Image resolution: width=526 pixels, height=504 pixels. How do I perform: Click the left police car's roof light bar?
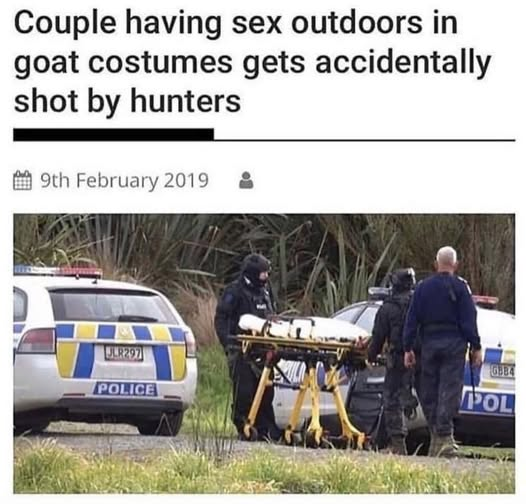point(58,271)
